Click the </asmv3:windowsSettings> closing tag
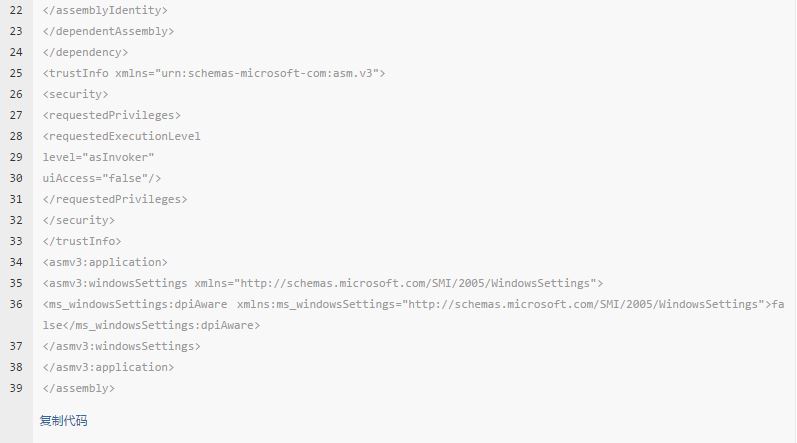 pos(121,346)
